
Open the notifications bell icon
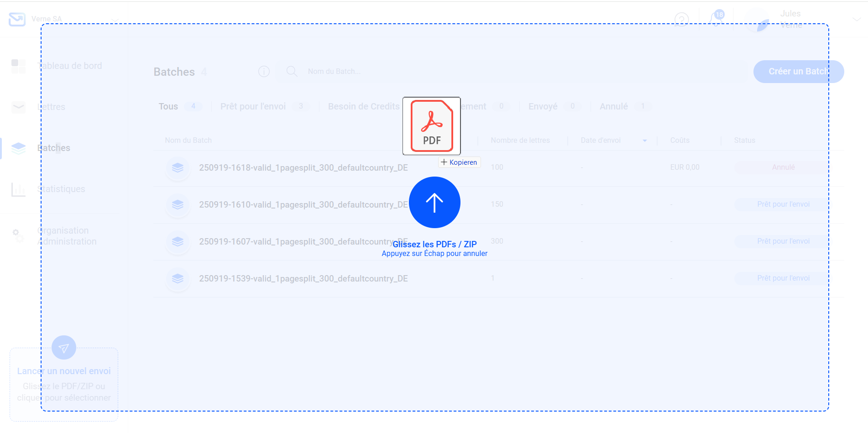point(716,19)
